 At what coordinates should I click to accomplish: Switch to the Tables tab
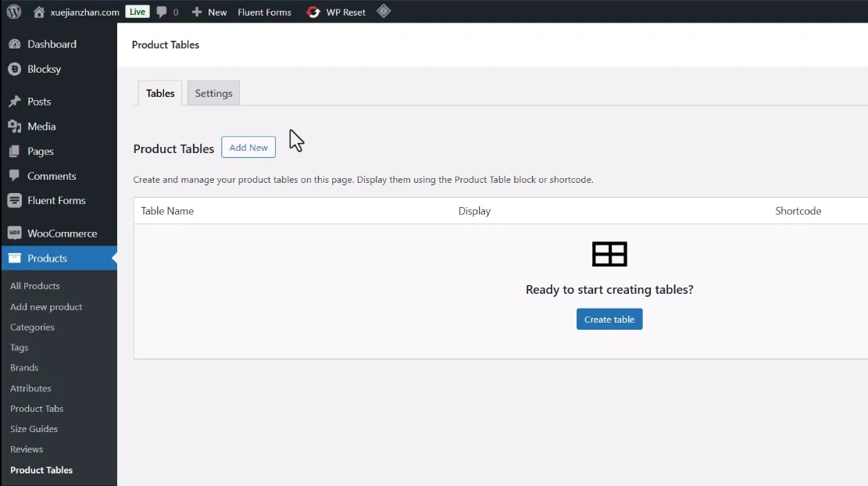[x=160, y=93]
